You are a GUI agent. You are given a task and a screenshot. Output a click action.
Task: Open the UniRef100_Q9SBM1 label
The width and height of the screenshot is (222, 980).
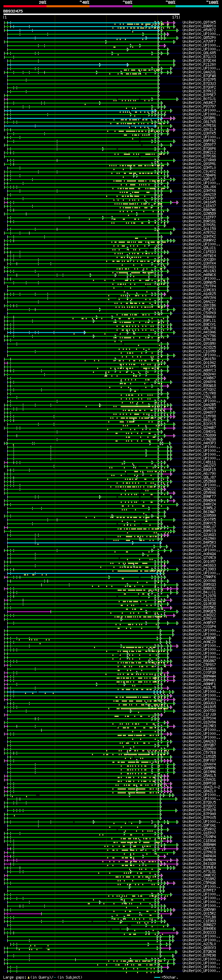[x=199, y=118]
